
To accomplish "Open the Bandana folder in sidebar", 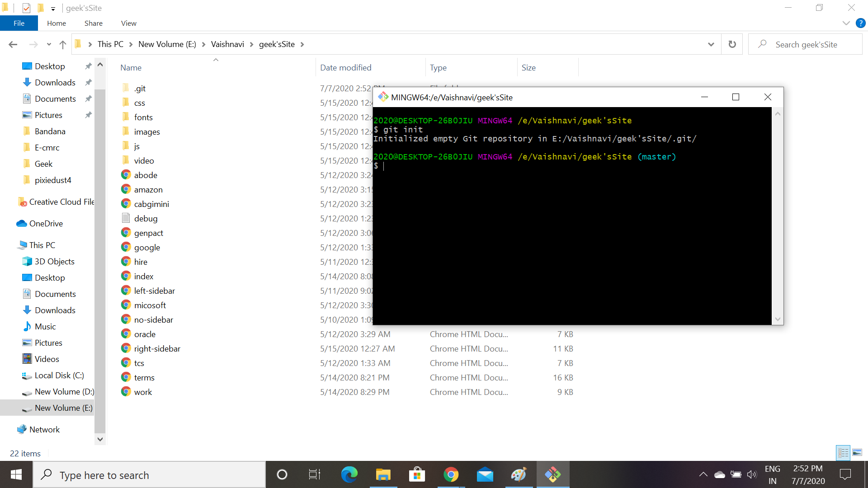I will point(50,131).
